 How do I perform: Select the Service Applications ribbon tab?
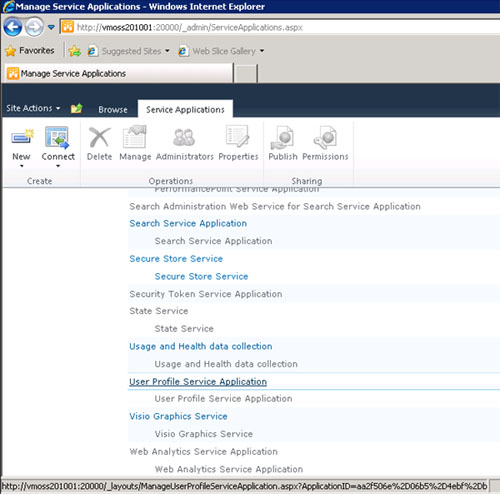(x=185, y=109)
